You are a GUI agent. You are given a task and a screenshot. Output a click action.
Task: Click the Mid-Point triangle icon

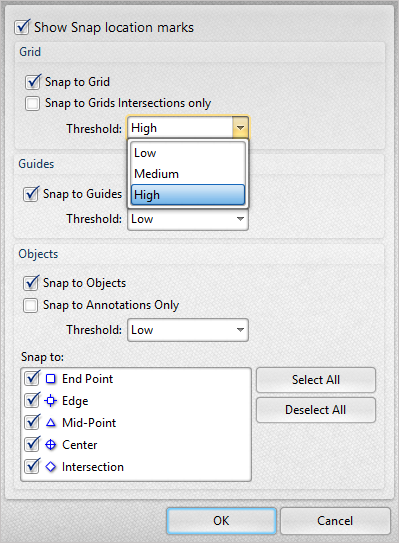point(51,422)
